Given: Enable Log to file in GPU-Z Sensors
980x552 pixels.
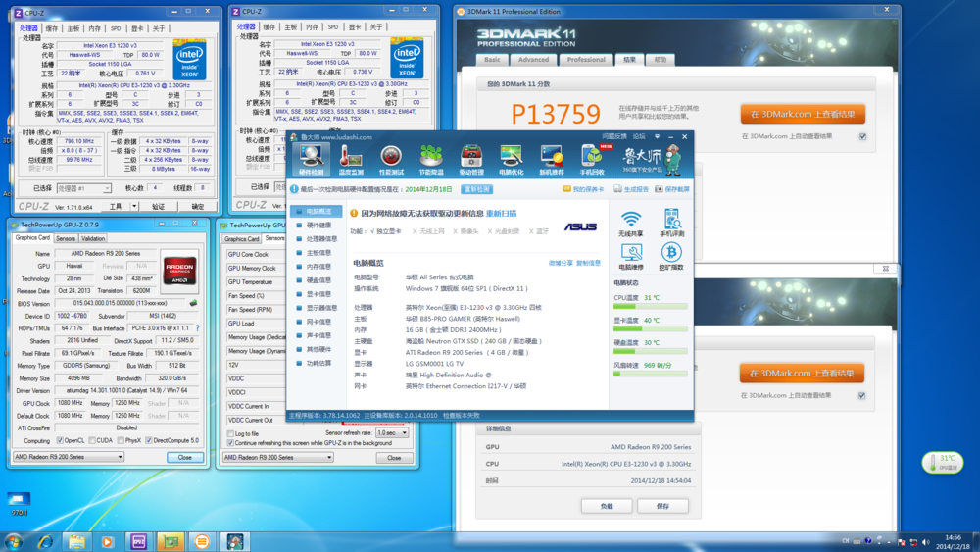Looking at the screenshot, I should 230,433.
